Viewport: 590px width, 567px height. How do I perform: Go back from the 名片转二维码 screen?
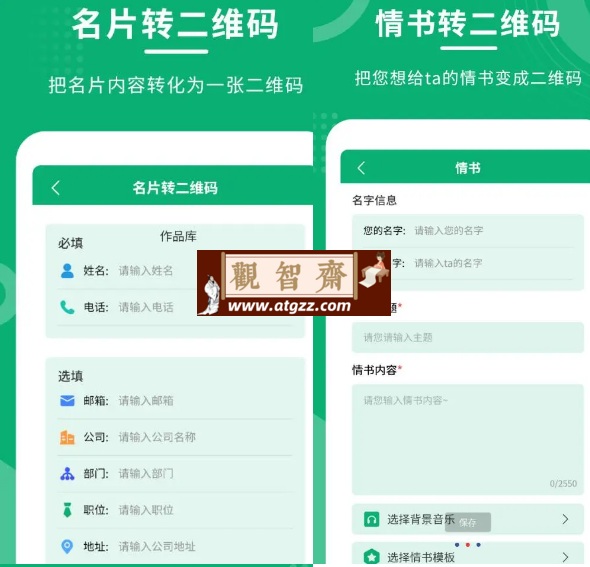(x=56, y=187)
